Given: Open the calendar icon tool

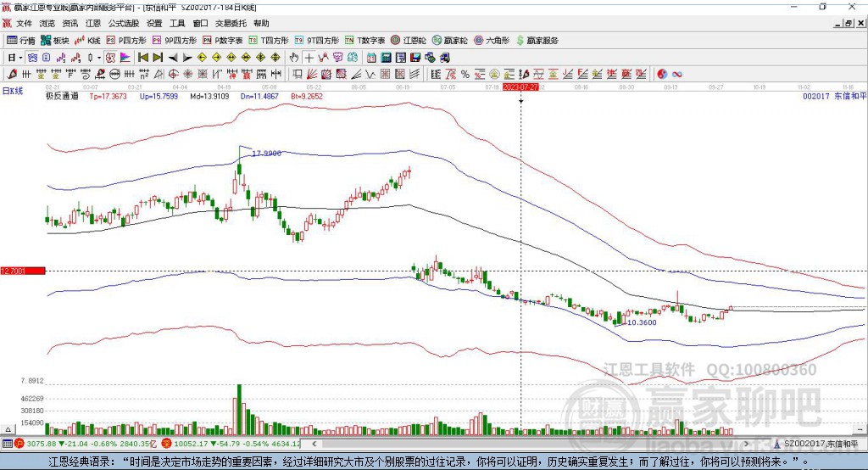Looking at the screenshot, I should 371,58.
